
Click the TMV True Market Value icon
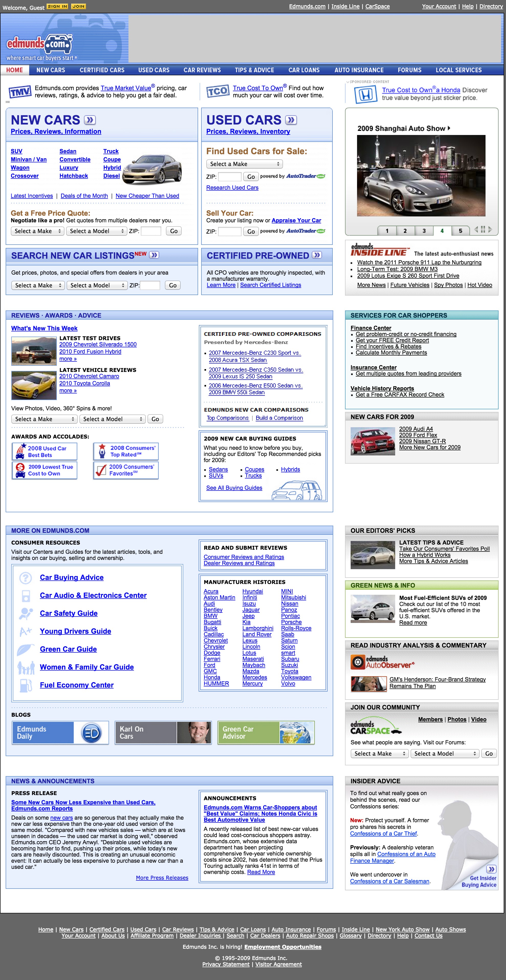point(20,92)
